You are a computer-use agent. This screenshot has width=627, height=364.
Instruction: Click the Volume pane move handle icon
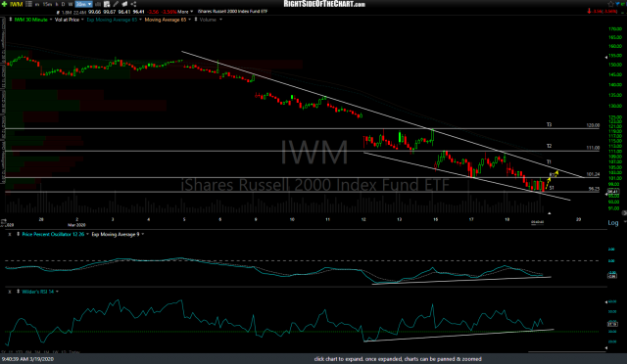click(196, 20)
